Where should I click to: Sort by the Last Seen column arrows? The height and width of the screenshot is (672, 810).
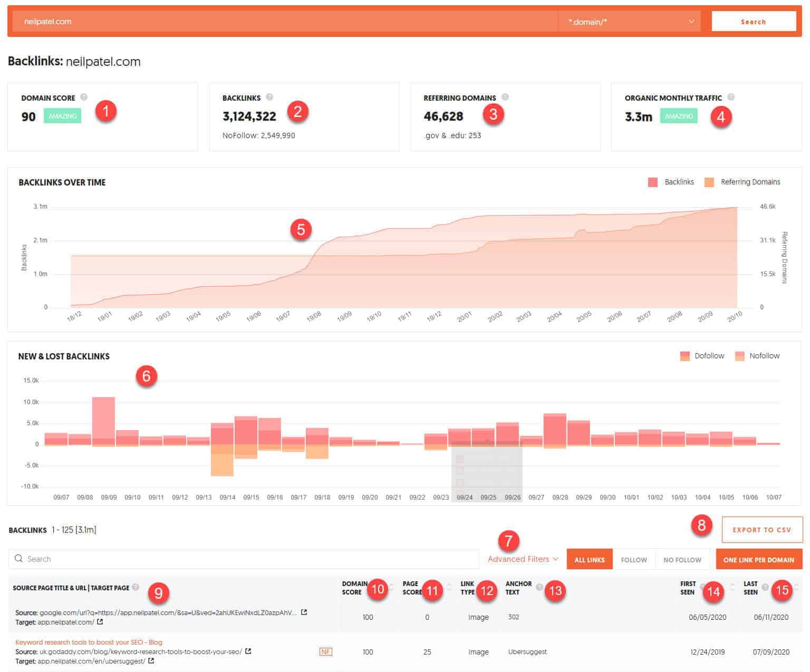[x=796, y=587]
